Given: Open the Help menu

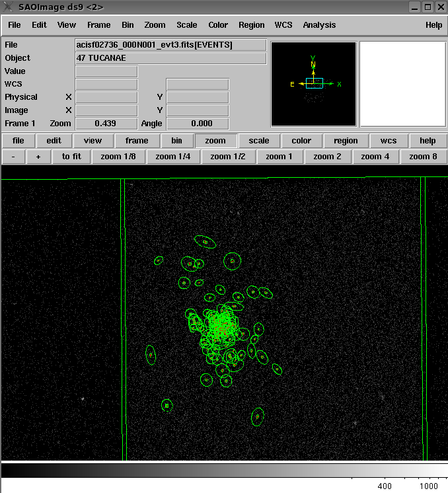Looking at the screenshot, I should coord(433,25).
